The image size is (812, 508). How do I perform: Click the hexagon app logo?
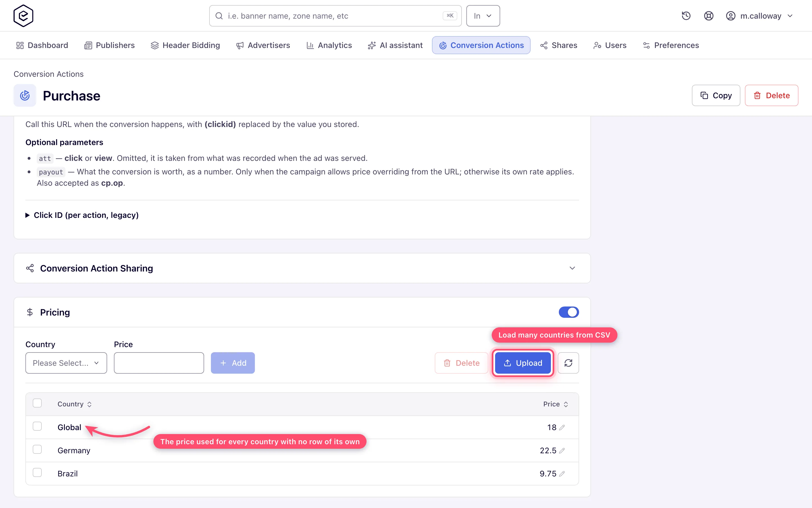click(23, 16)
